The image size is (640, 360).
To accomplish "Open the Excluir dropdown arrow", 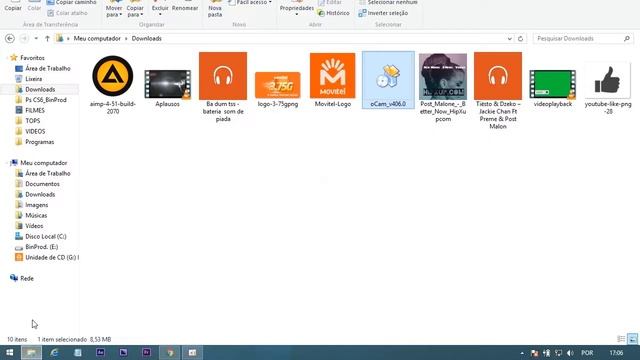I will click(x=160, y=14).
